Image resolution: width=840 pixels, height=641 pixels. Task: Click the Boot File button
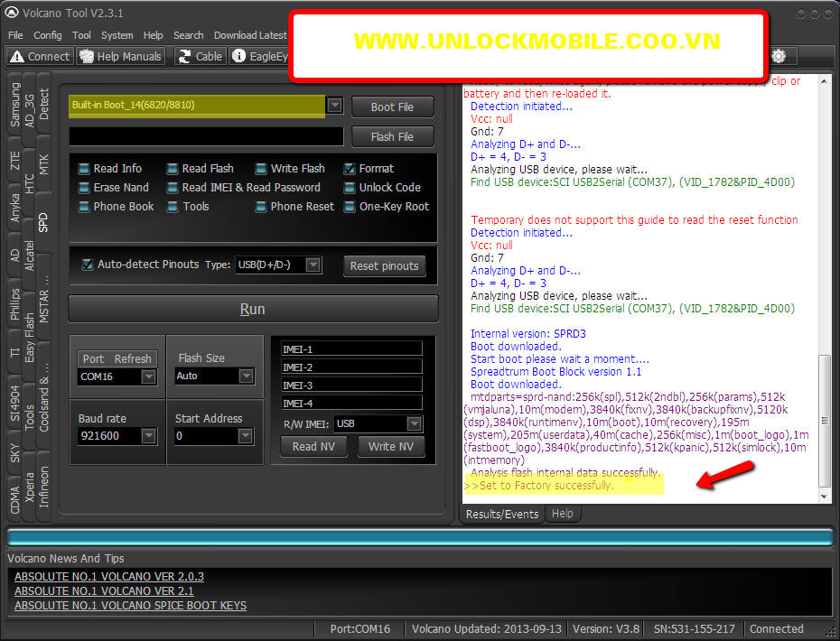click(392, 107)
